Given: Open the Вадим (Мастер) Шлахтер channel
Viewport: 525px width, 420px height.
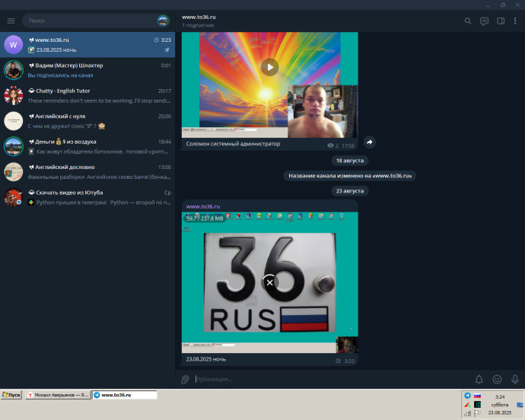Looking at the screenshot, I should 87,70.
